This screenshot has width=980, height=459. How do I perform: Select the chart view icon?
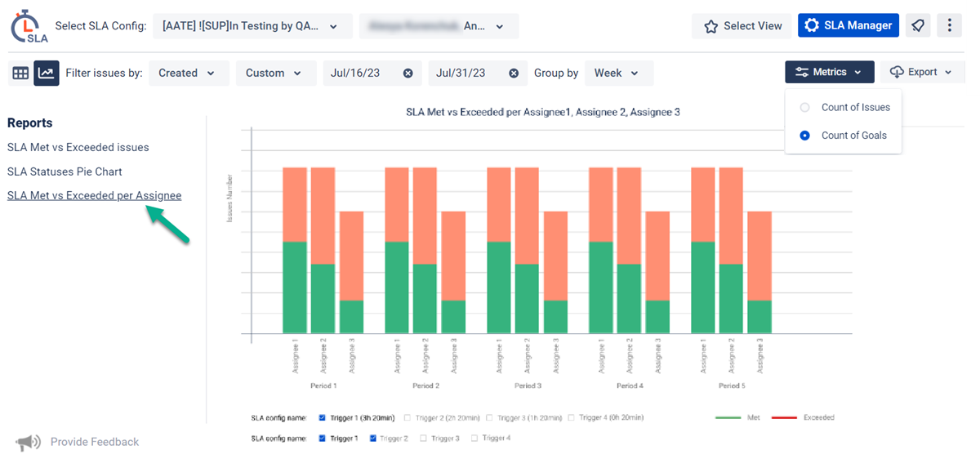[x=46, y=74]
